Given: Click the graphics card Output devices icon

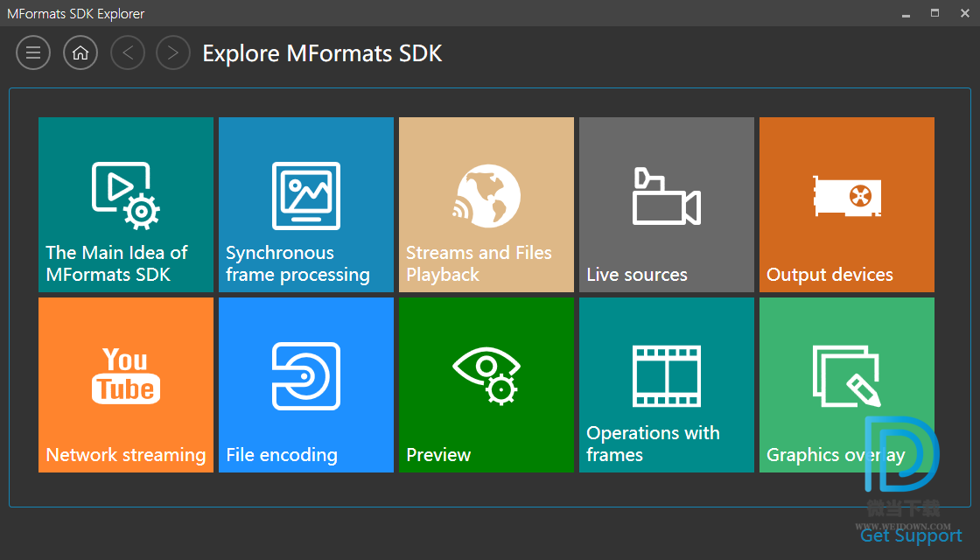Looking at the screenshot, I should 847,196.
